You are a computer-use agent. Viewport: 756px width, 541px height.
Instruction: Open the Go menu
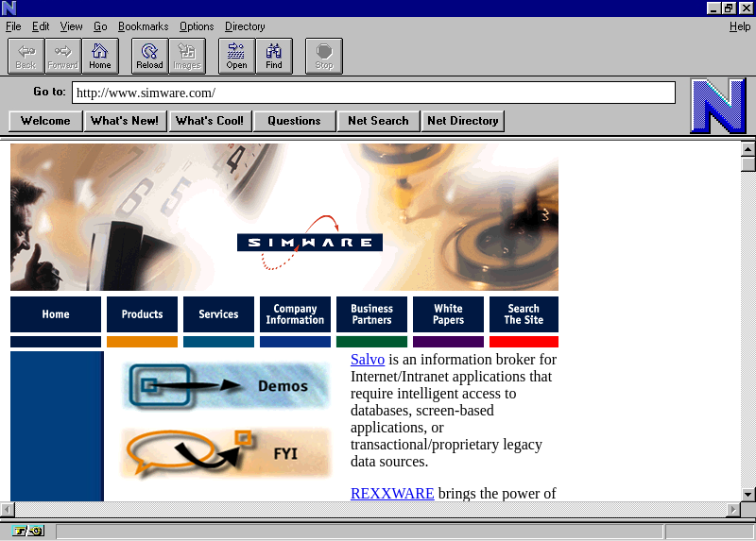[x=100, y=26]
